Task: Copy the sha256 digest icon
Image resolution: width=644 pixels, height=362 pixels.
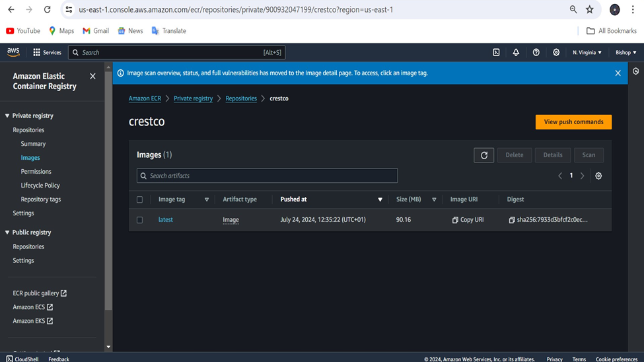Action: click(x=512, y=220)
